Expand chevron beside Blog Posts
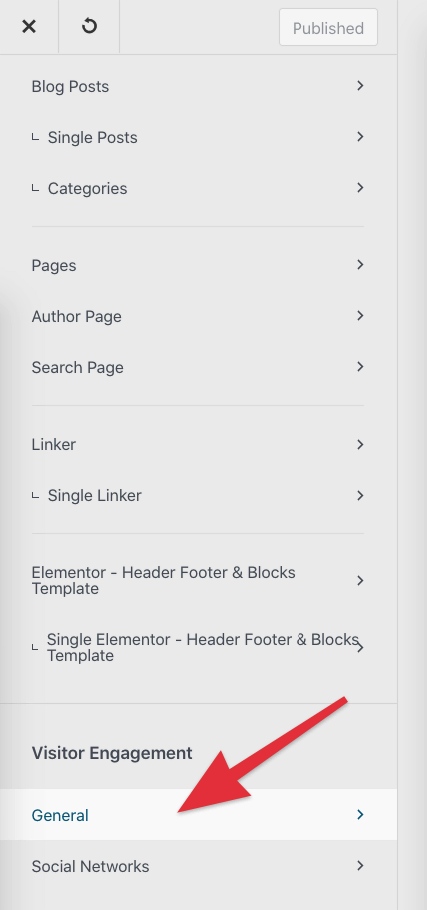Viewport: 427px width, 910px height. click(x=360, y=86)
